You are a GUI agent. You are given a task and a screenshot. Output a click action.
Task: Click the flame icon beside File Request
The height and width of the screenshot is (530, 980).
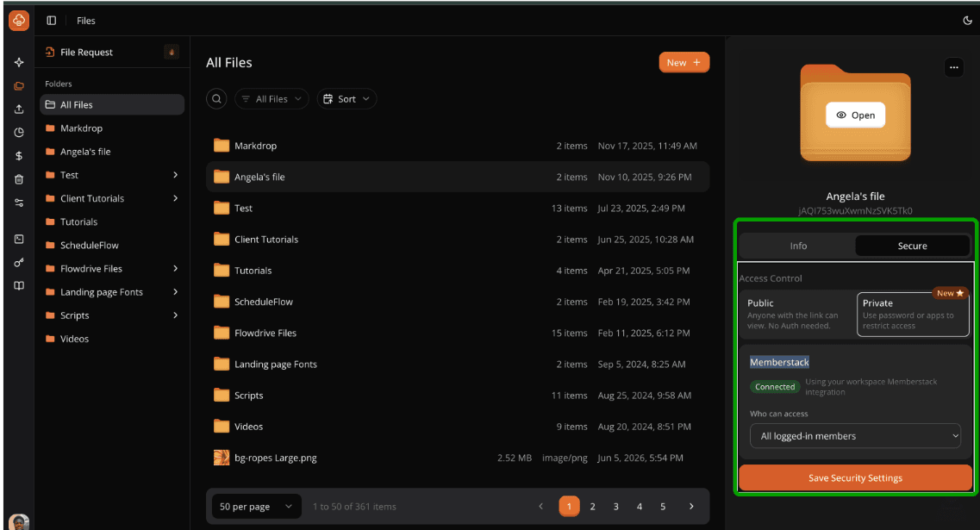click(172, 52)
